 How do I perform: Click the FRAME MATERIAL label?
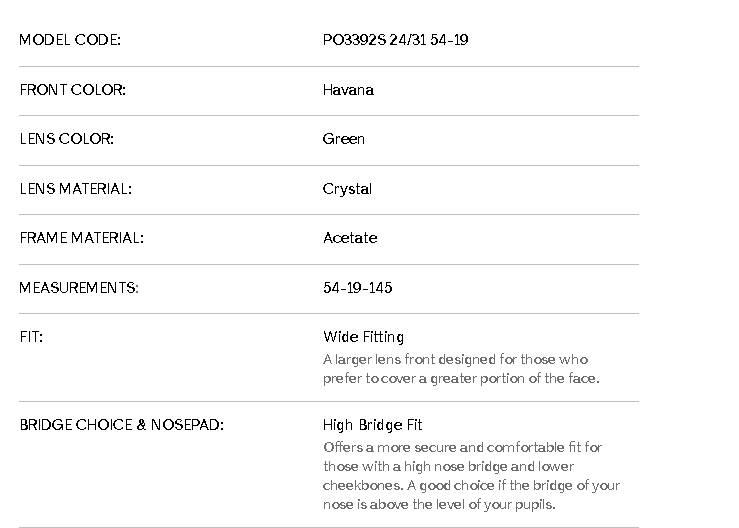click(81, 238)
